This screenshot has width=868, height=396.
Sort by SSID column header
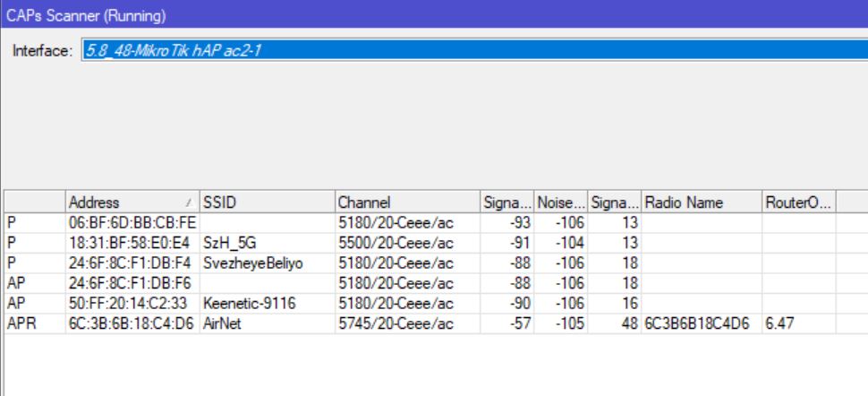[x=268, y=202]
